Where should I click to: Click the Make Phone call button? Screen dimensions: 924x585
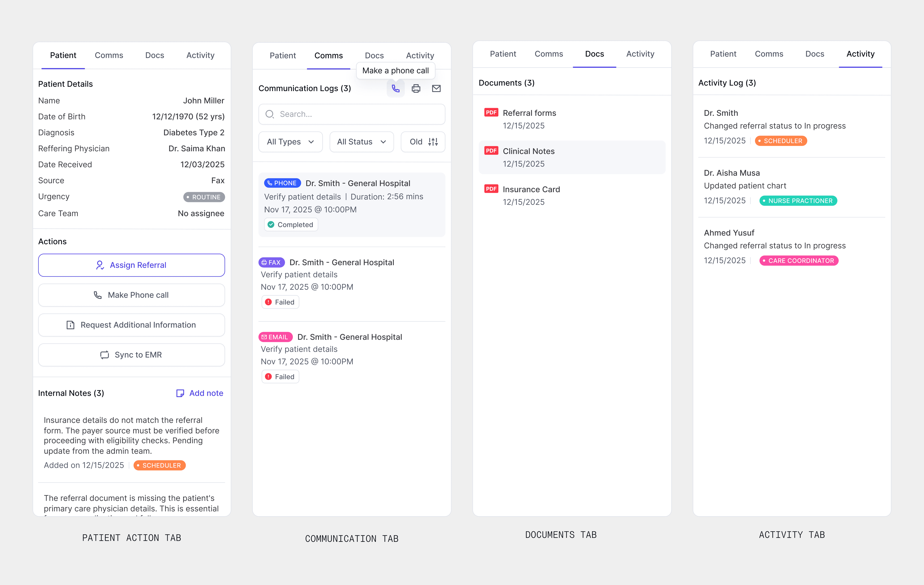point(131,295)
